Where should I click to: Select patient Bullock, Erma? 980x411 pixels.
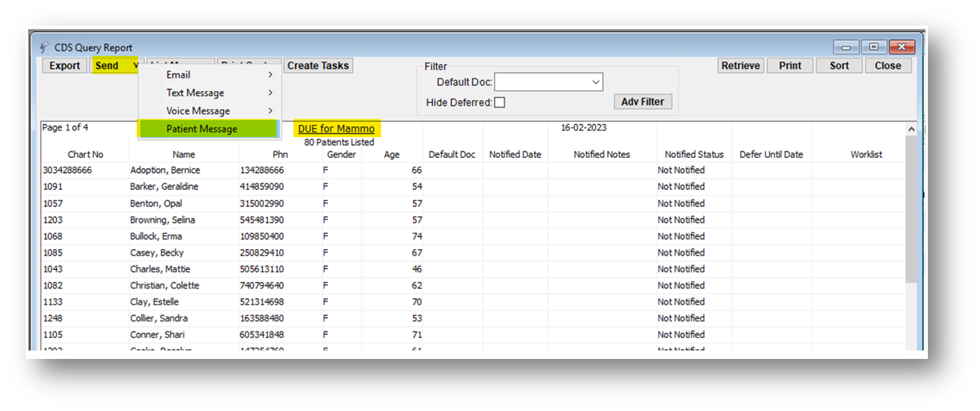pyautogui.click(x=156, y=236)
